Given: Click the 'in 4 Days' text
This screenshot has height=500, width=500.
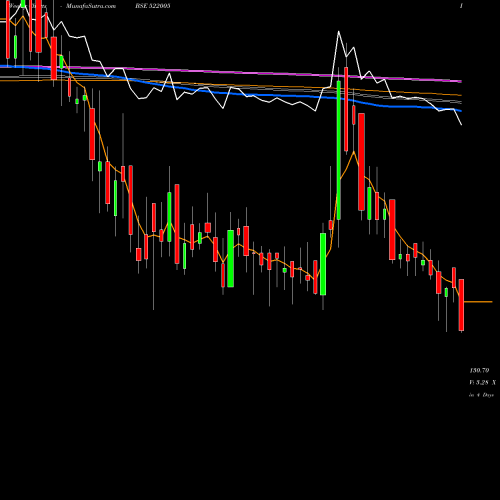Looking at the screenshot, I should click(481, 395).
